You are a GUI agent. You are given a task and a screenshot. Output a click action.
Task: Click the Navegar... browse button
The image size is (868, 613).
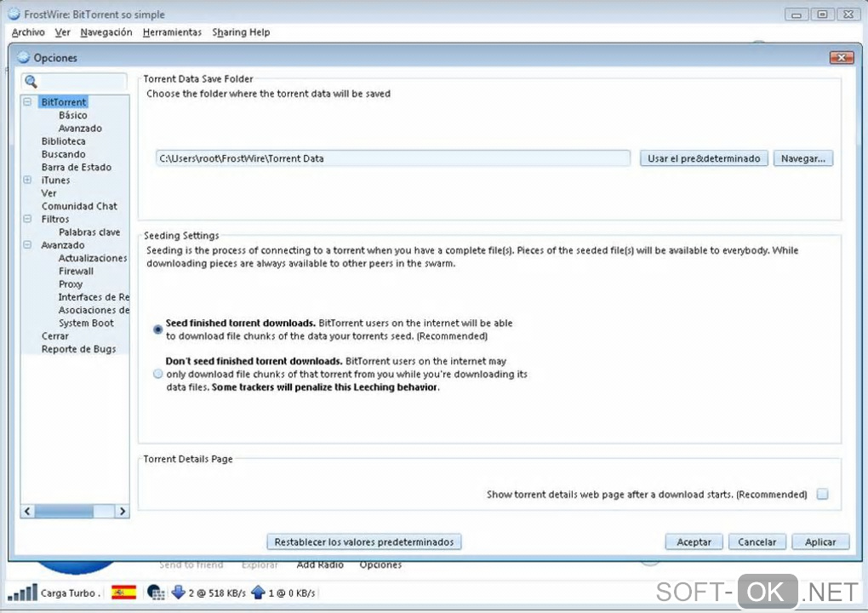[x=802, y=158]
